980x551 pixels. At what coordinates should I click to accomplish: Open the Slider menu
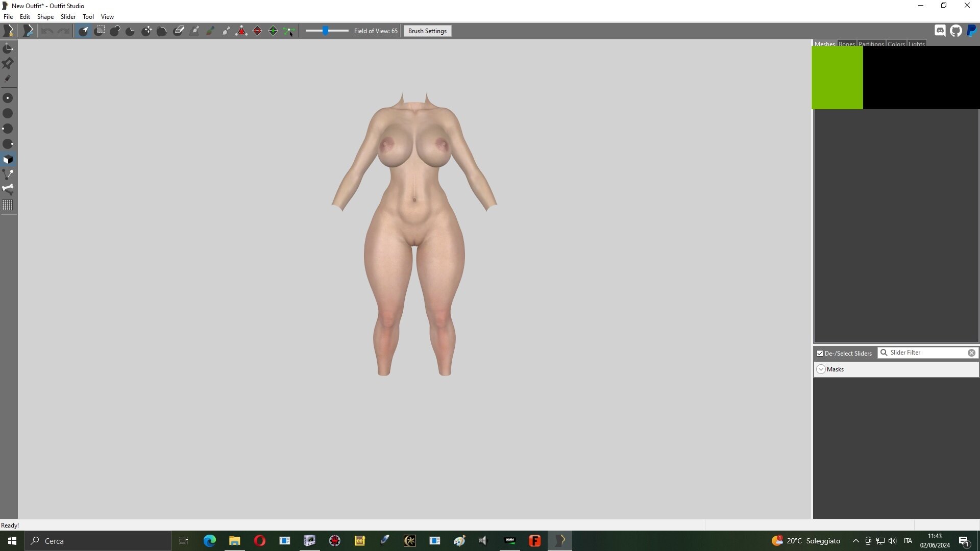68,16
